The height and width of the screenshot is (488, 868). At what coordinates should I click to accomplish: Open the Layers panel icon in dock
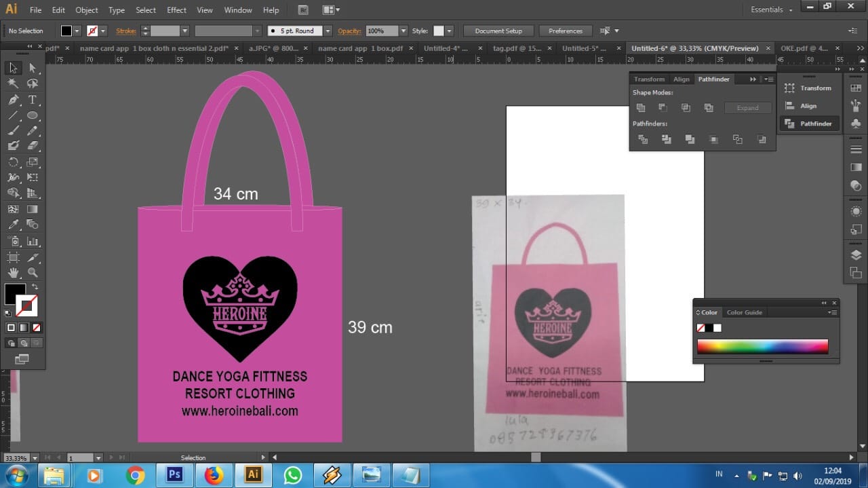pyautogui.click(x=856, y=255)
